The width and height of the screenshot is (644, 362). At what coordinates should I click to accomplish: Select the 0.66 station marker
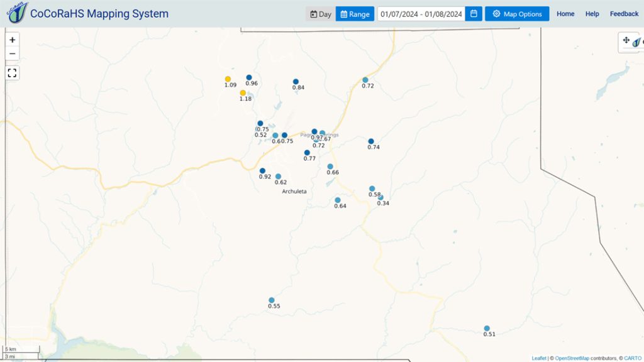(330, 167)
